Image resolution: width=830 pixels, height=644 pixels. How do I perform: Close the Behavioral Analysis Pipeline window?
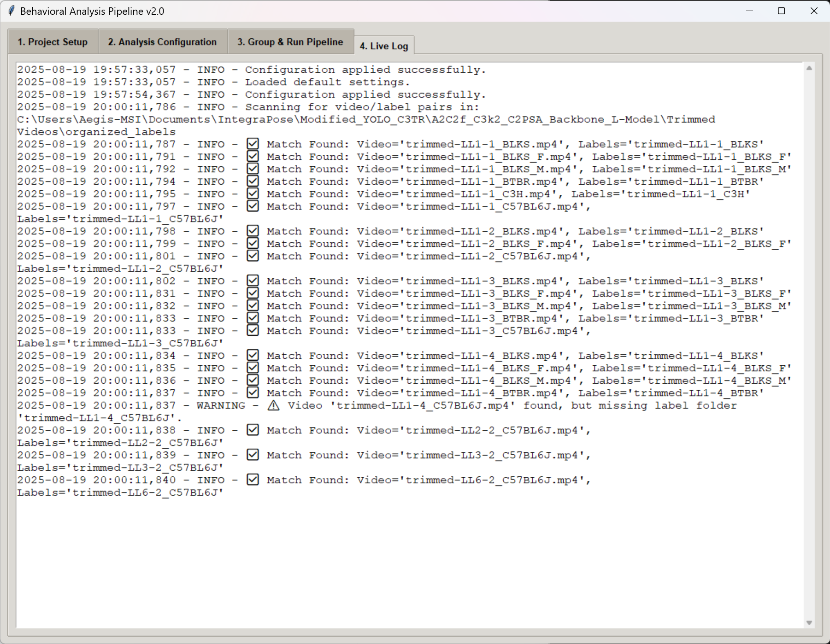click(x=813, y=11)
